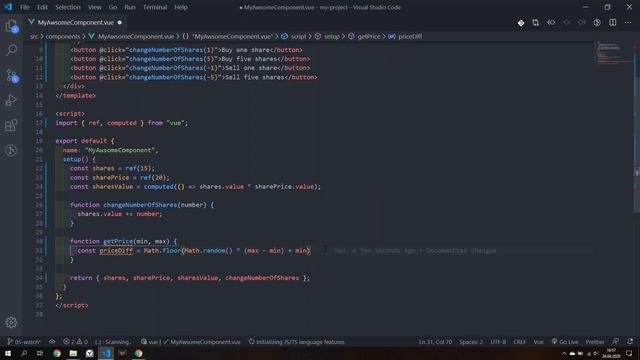Click the white diamond GitLens icon in editor toolbar

(x=521, y=23)
